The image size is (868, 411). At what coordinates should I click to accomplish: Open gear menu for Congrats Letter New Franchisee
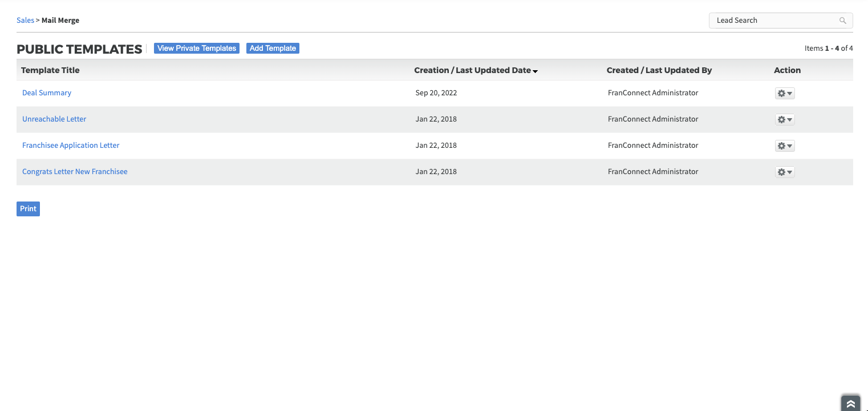785,172
